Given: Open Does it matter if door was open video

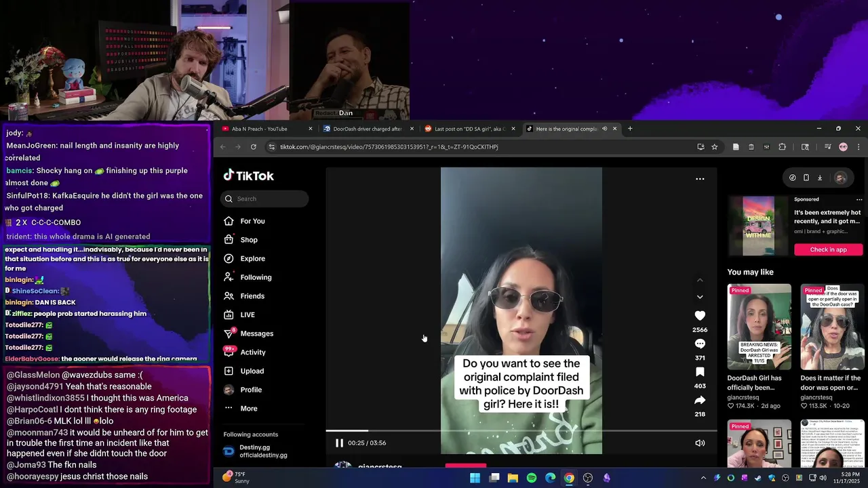Looking at the screenshot, I should pos(832,327).
